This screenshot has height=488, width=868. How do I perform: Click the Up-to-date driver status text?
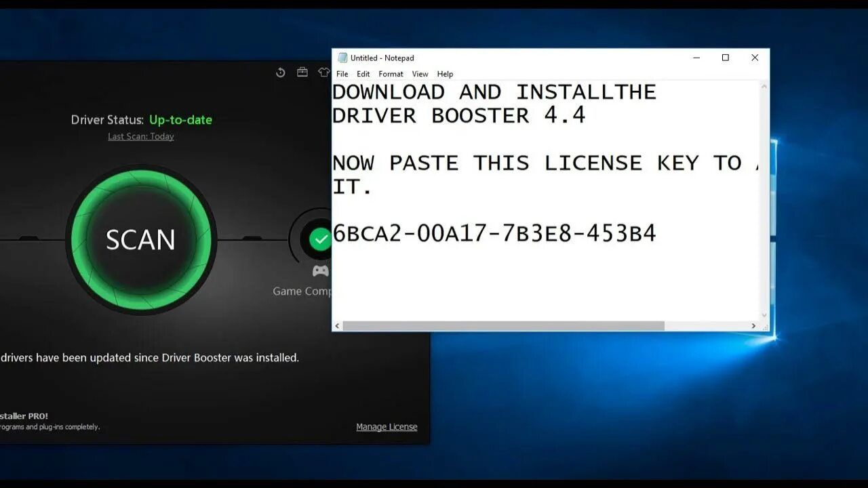[x=180, y=120]
